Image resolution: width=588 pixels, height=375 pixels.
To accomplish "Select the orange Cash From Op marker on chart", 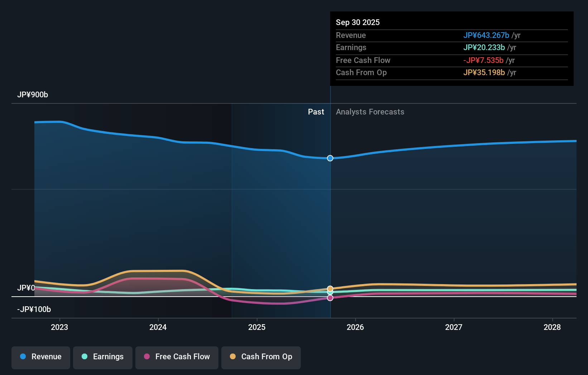I will (330, 288).
